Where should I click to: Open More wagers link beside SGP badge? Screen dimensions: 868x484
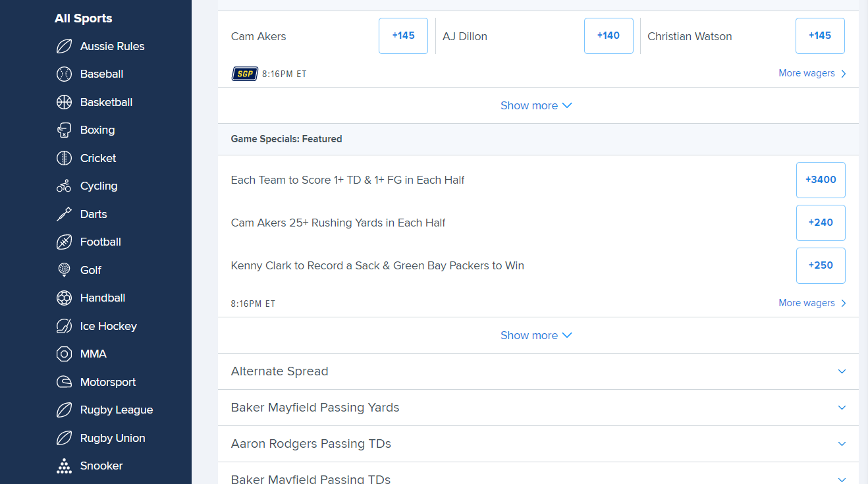[812, 73]
